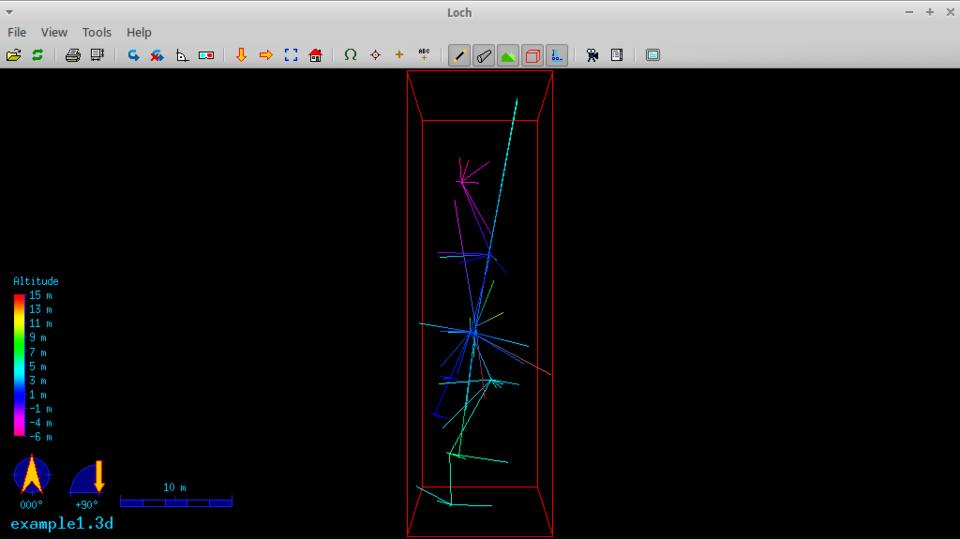960x539 pixels.
Task: Toggle station labels with the ABC icon
Action: [x=424, y=55]
